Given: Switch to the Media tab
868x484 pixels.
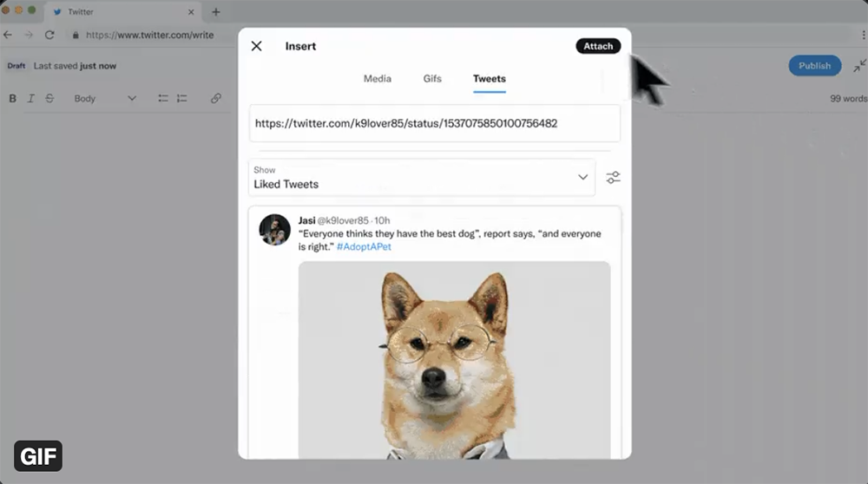Looking at the screenshot, I should [x=377, y=79].
